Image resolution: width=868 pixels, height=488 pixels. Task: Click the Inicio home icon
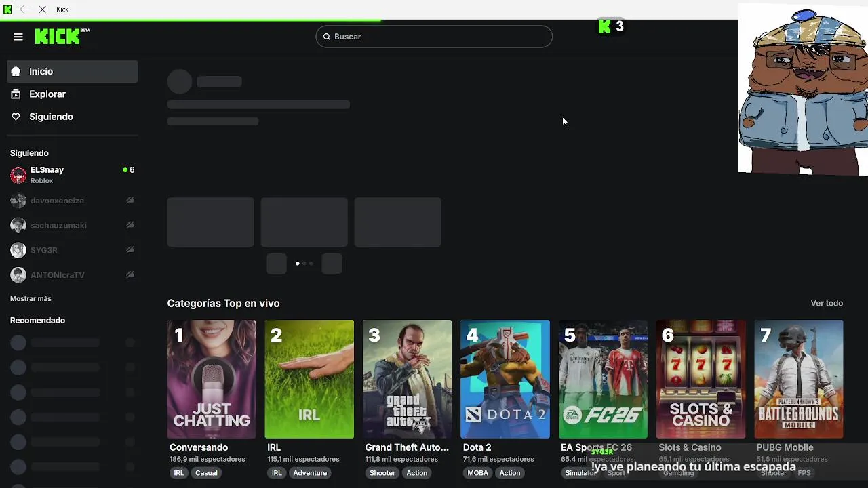click(16, 71)
